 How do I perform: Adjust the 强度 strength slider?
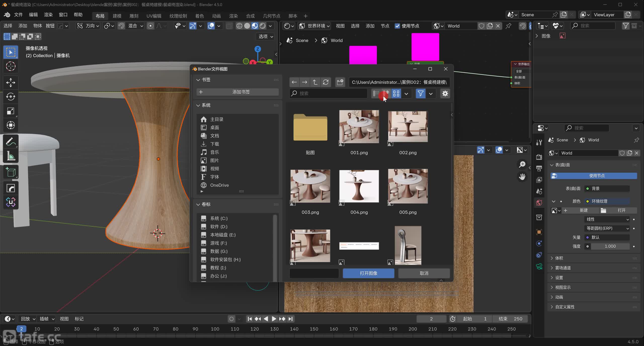(x=610, y=246)
